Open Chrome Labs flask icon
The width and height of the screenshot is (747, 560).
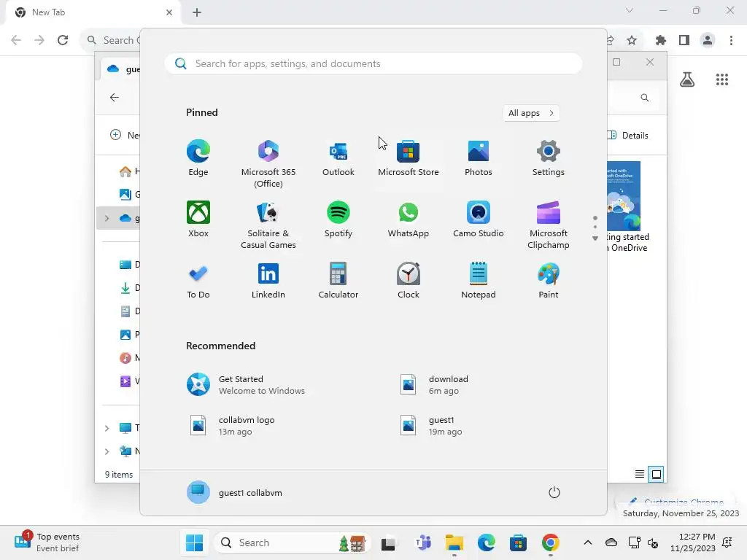click(687, 79)
